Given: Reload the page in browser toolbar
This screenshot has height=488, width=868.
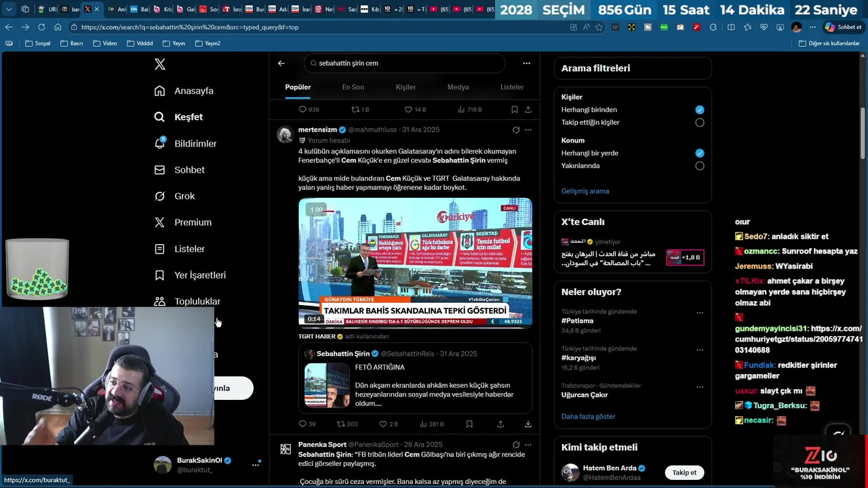Looking at the screenshot, I should (41, 27).
